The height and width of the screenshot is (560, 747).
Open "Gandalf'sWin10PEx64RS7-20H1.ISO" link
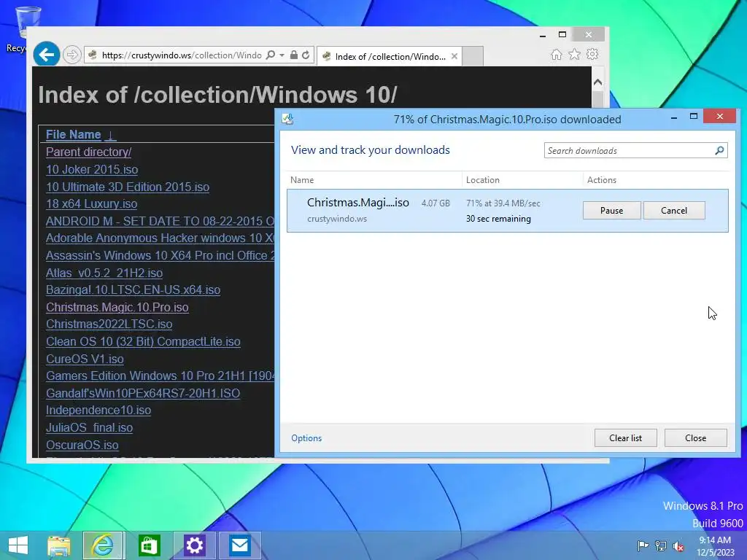(143, 393)
